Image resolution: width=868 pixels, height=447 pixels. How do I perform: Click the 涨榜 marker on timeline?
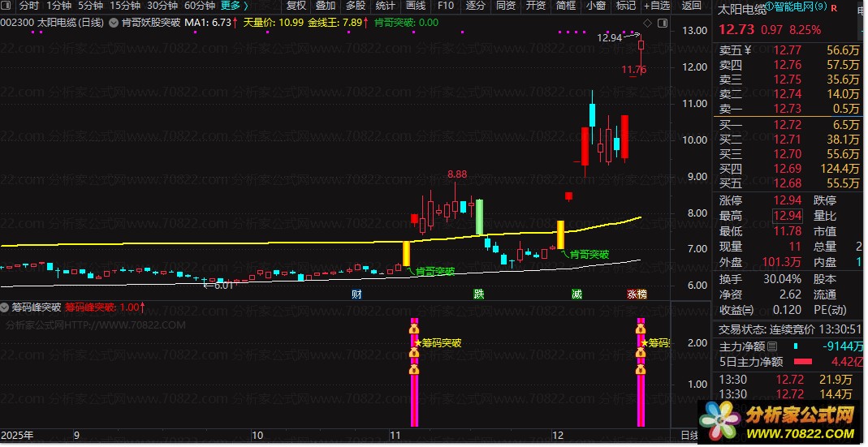pyautogui.click(x=637, y=294)
